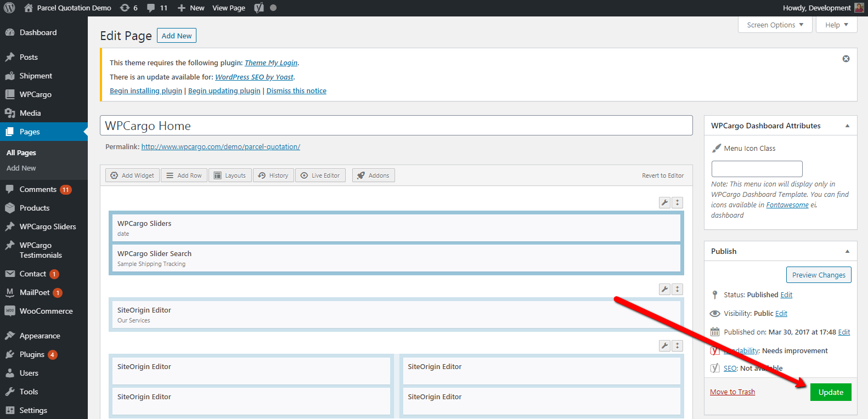Open All Pages submenu

click(21, 152)
